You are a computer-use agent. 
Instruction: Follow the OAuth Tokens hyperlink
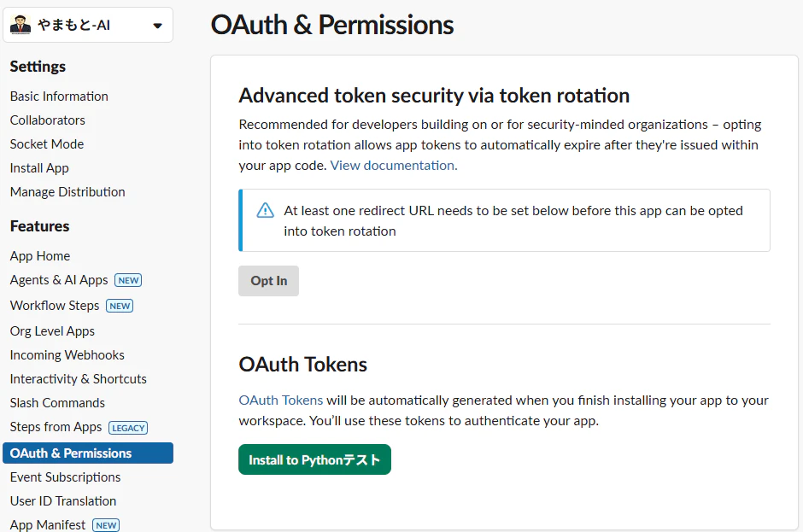click(281, 400)
